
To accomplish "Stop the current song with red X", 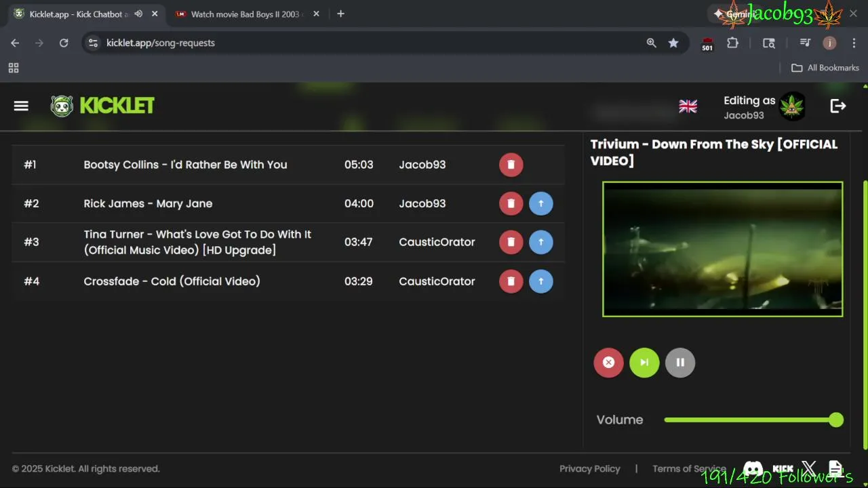I will tap(609, 363).
